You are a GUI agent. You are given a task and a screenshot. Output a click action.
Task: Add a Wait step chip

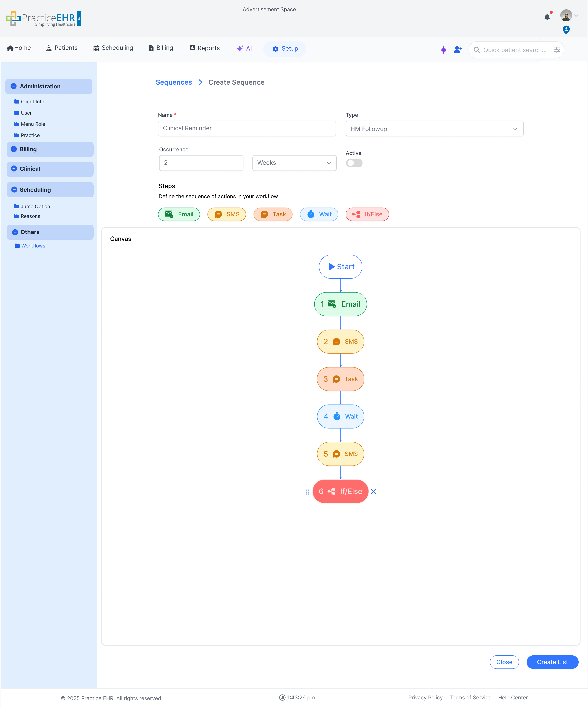point(319,214)
